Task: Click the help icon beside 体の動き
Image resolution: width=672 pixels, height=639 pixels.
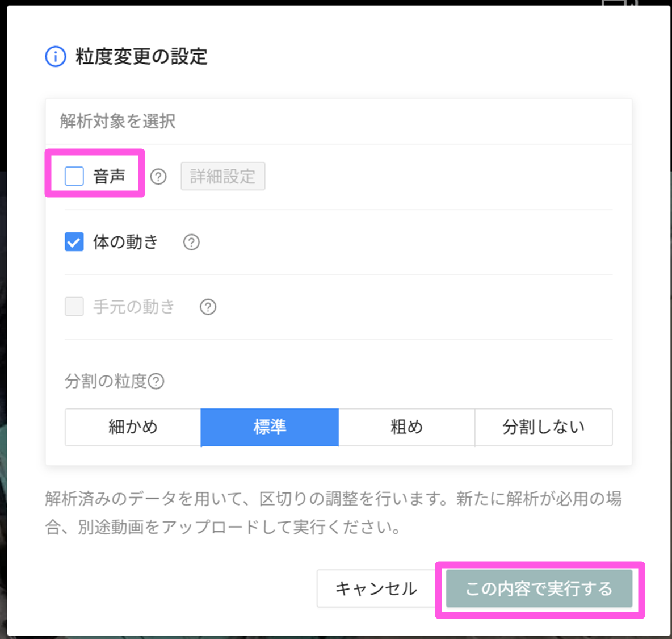Action: coord(191,243)
